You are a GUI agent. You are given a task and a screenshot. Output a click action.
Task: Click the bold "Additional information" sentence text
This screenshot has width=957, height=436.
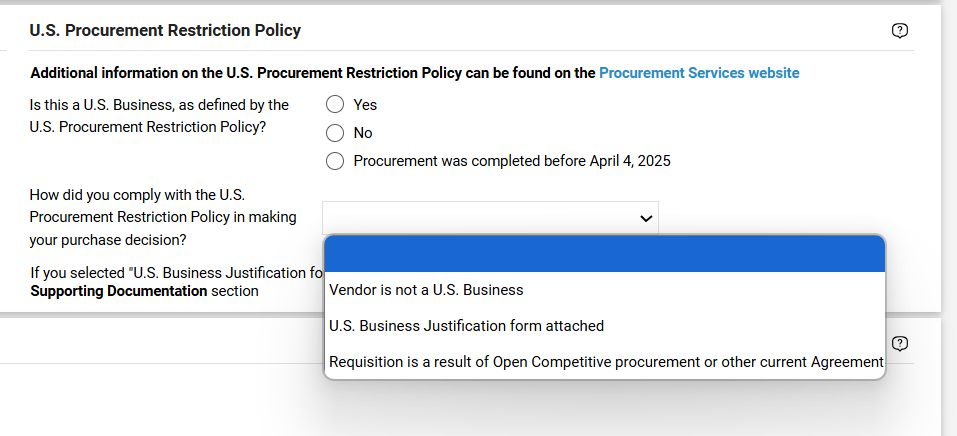click(x=313, y=73)
